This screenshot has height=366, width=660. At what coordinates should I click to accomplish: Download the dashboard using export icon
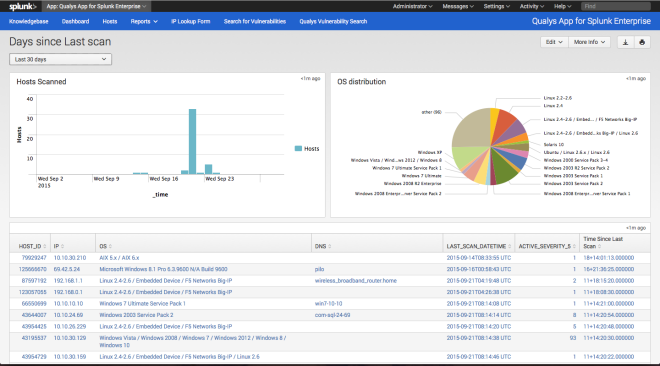[x=625, y=42]
